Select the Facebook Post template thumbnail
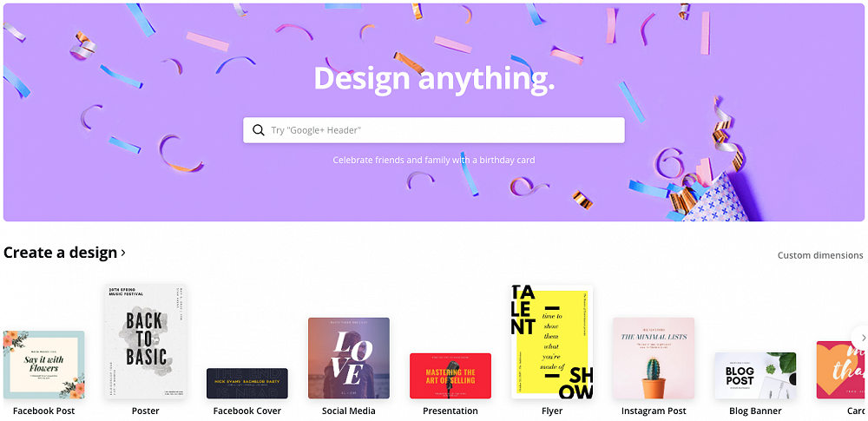Screen dimensions: 868x421 click(x=43, y=365)
